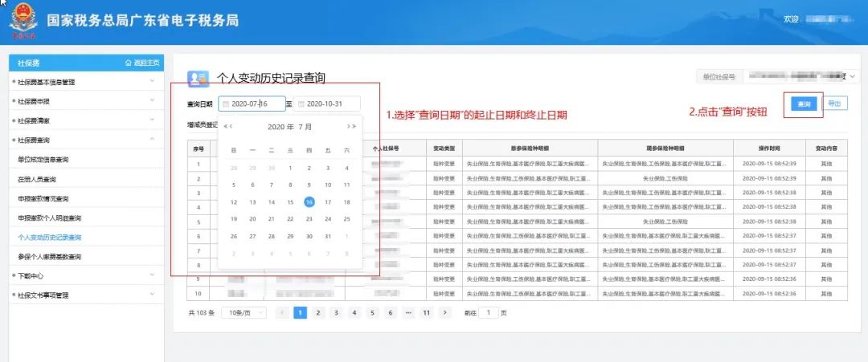The image size is (868, 362).
Task: Click the end date field 2020-10-31
Action: click(327, 104)
